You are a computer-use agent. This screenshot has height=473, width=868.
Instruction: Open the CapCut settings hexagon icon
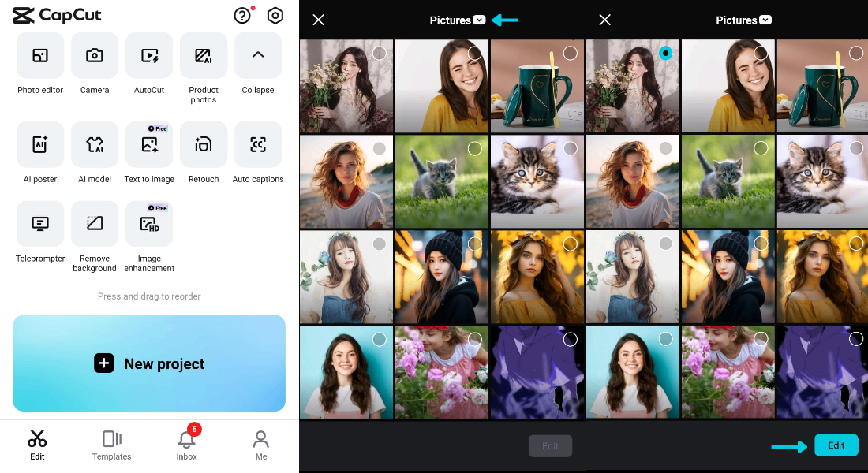click(x=275, y=16)
